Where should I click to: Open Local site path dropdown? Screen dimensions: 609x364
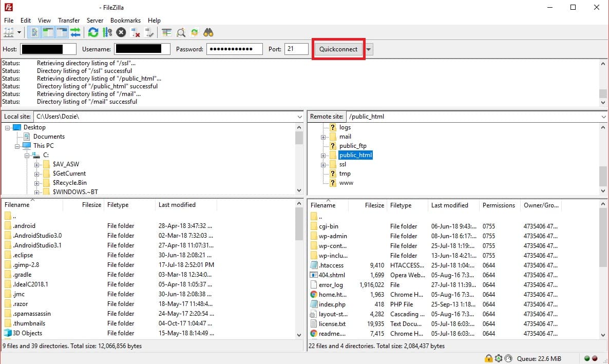click(299, 117)
